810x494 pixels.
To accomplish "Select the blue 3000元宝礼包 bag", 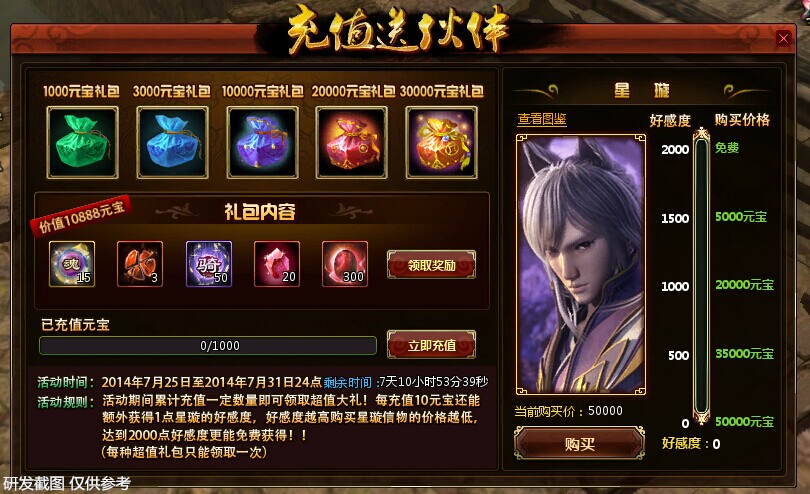I will 173,143.
